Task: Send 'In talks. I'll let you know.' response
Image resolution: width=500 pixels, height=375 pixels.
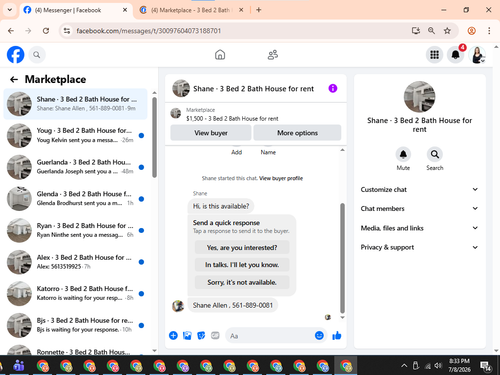Action: [x=242, y=265]
